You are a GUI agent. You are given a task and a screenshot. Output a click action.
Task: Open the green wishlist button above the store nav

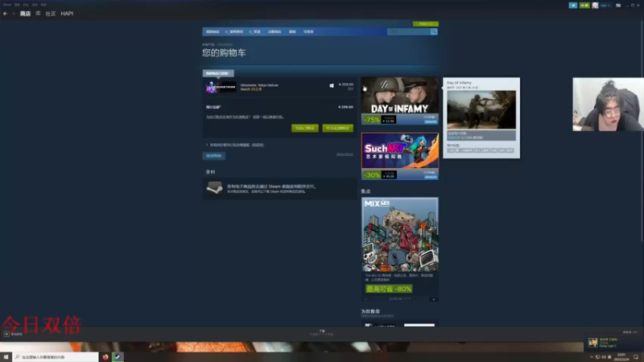coord(426,24)
